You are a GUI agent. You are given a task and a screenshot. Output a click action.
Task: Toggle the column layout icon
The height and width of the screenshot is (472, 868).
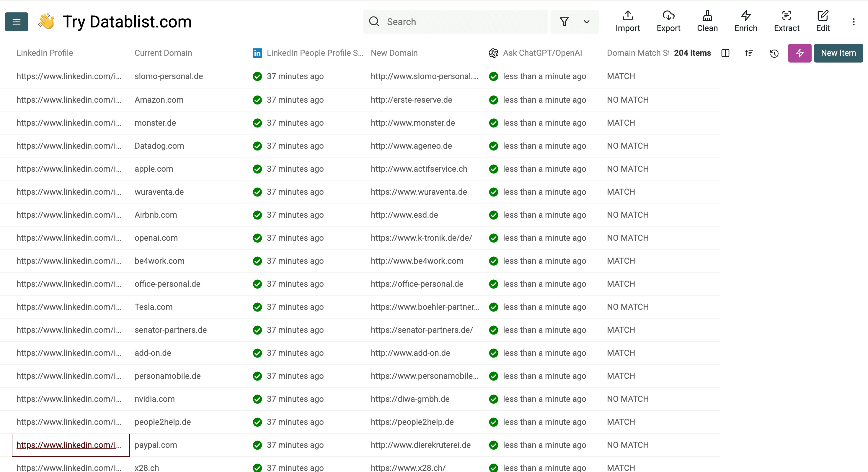[x=725, y=53]
